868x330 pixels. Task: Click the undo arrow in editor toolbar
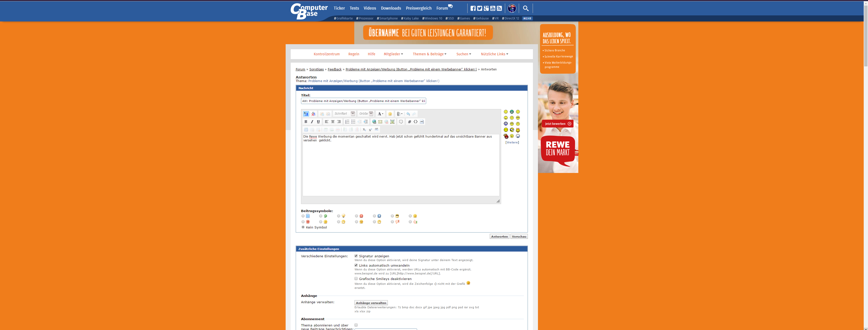pyautogui.click(x=408, y=114)
